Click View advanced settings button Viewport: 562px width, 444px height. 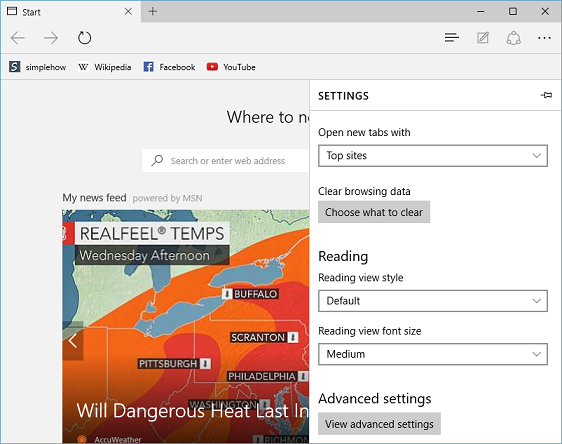coord(379,424)
